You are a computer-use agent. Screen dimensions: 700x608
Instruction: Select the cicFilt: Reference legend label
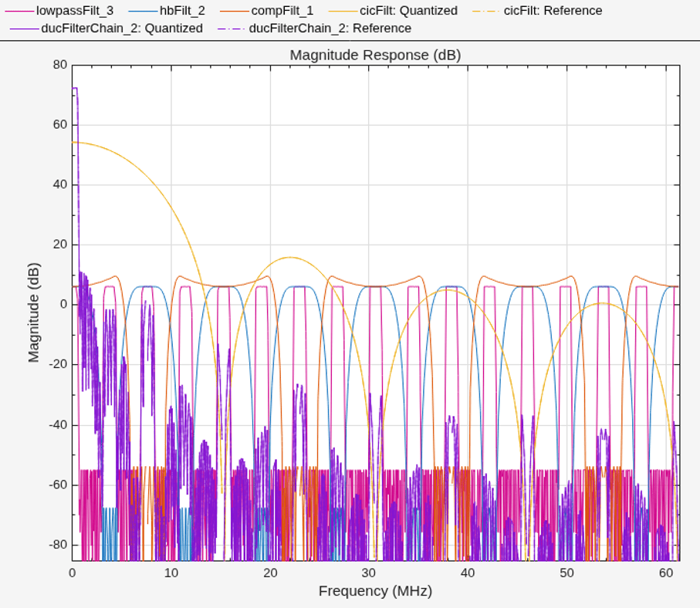[553, 11]
